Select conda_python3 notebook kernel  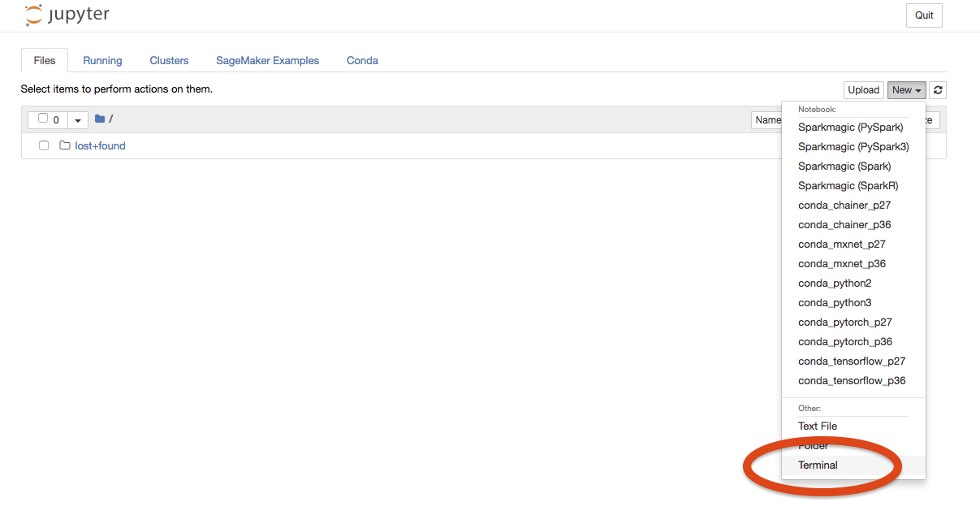[x=835, y=303]
